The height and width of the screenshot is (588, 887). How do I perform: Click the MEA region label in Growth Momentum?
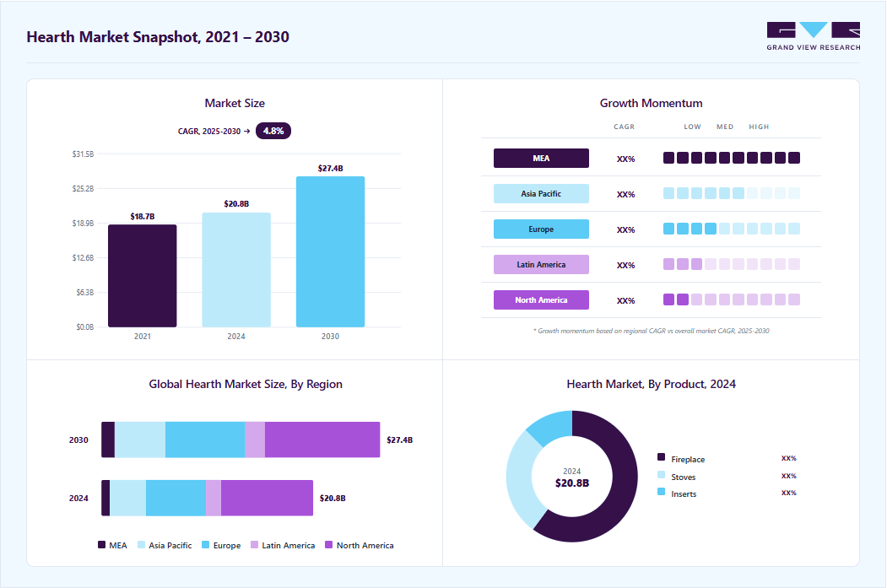click(x=541, y=159)
